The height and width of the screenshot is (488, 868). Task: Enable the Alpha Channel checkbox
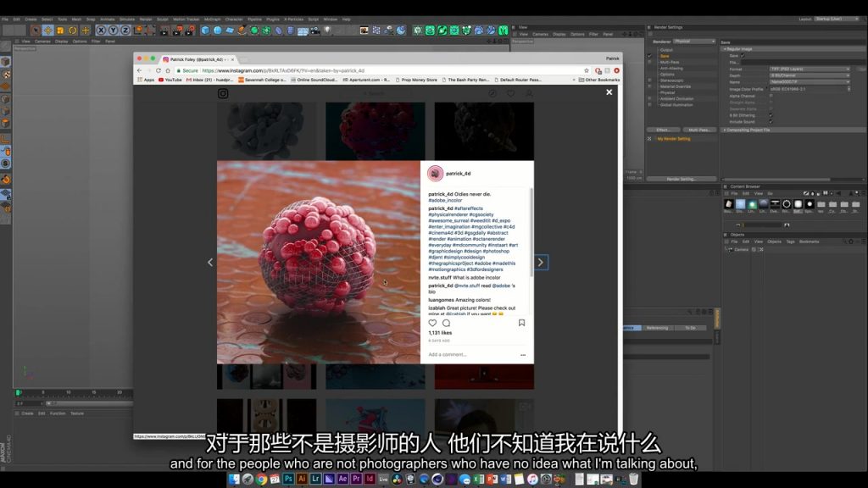click(x=771, y=96)
